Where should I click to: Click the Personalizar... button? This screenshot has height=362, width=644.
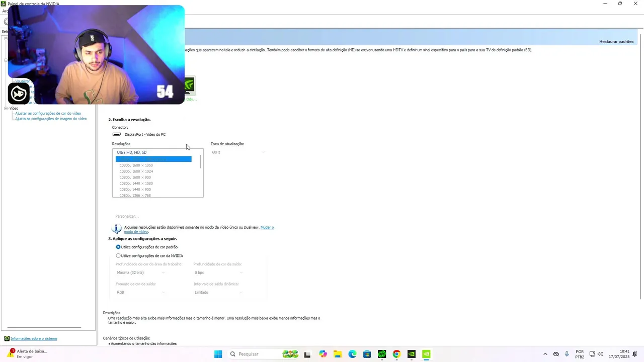127,216
